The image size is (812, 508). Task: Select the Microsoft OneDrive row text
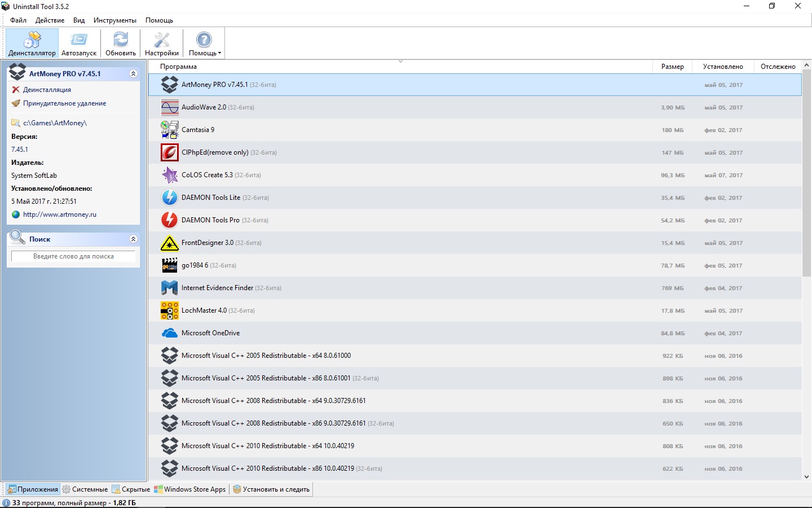click(x=211, y=333)
